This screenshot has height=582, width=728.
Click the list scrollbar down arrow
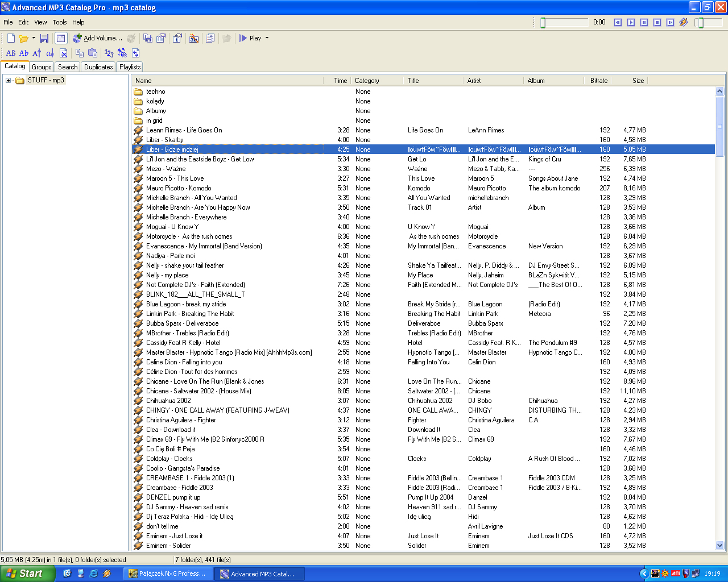719,546
